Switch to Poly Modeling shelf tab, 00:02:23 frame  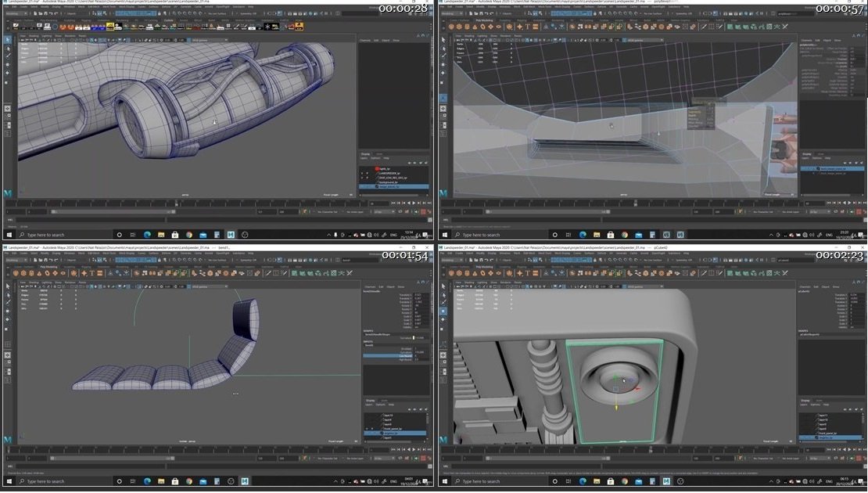484,267
